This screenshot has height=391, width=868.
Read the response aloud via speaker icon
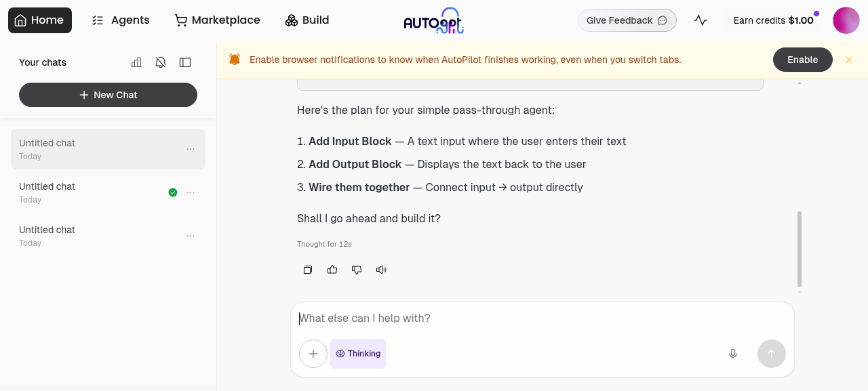point(380,270)
